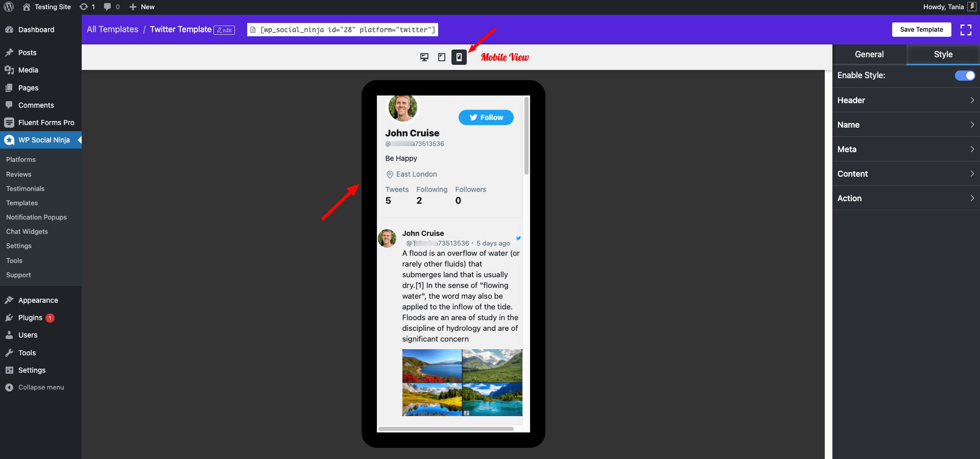The width and height of the screenshot is (980, 459).
Task: Open the green mountain valley image
Action: pos(492,366)
